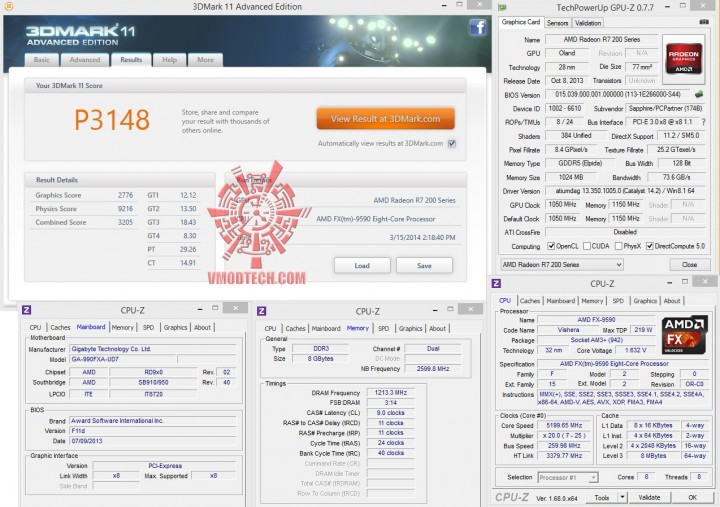Click the CPU-Z Mainboard window's app icon

pos(27,310)
